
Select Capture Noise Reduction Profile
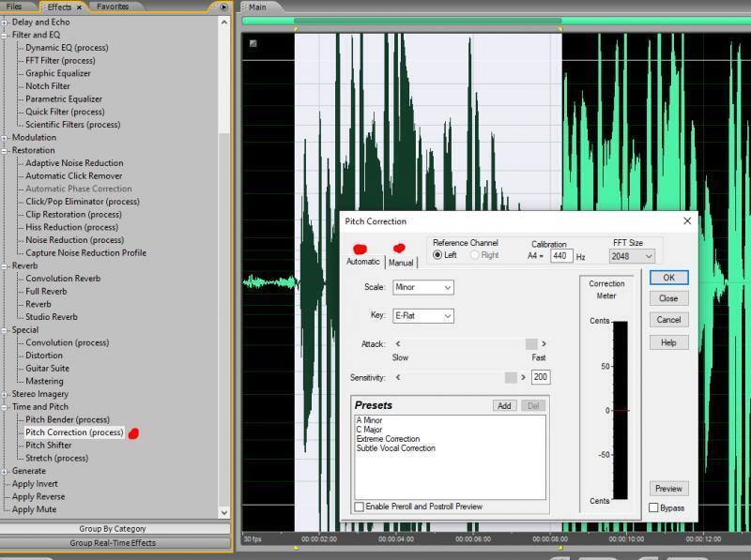click(85, 252)
